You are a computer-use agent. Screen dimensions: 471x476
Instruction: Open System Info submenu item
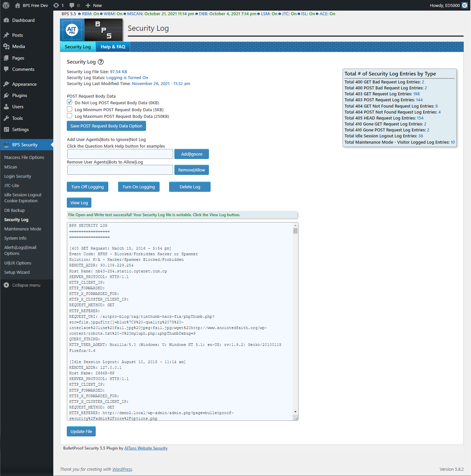click(x=15, y=238)
